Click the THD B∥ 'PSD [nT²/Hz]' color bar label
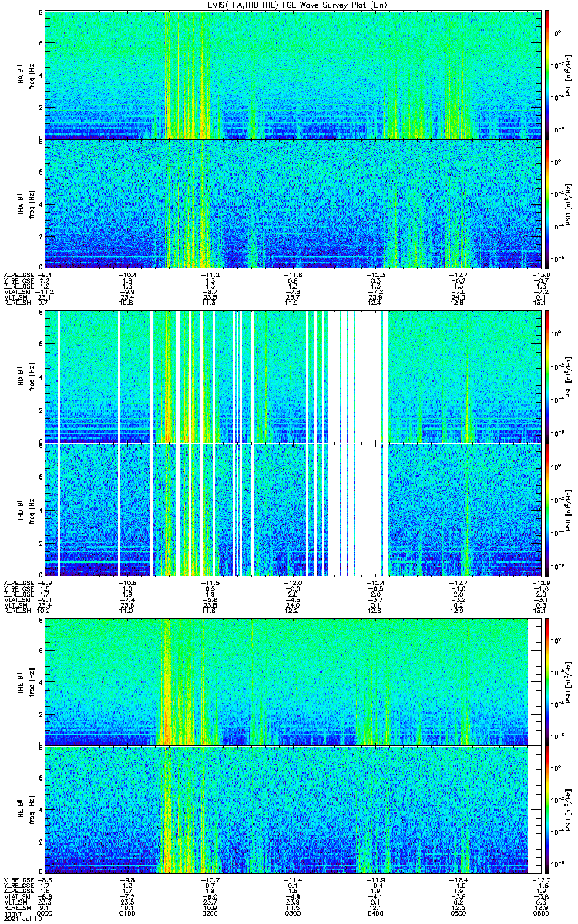The image size is (578, 924). pos(569,509)
